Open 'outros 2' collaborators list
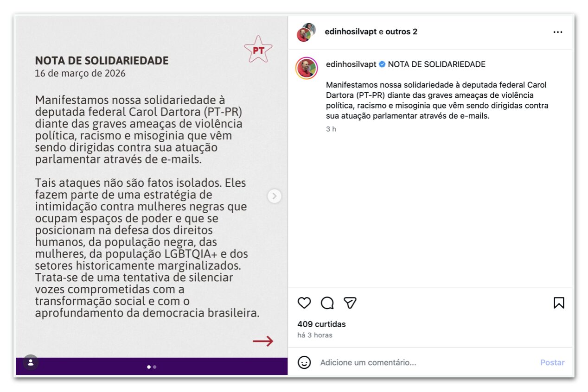Viewport: 588px width, 392px height. tap(402, 32)
